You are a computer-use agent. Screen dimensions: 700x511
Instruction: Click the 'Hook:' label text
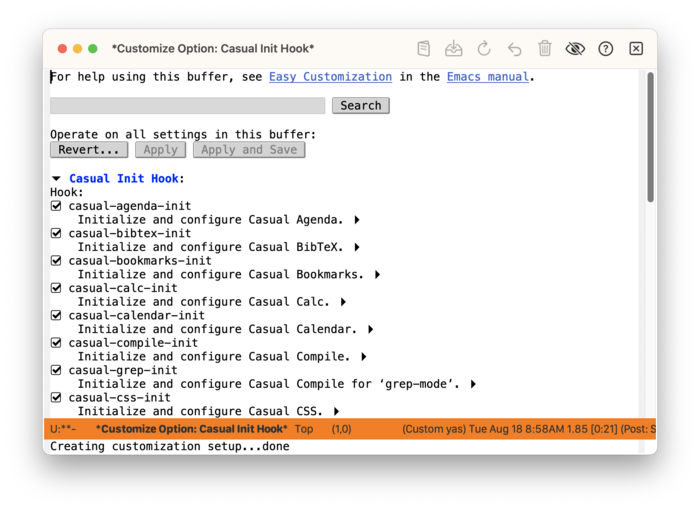(x=67, y=192)
